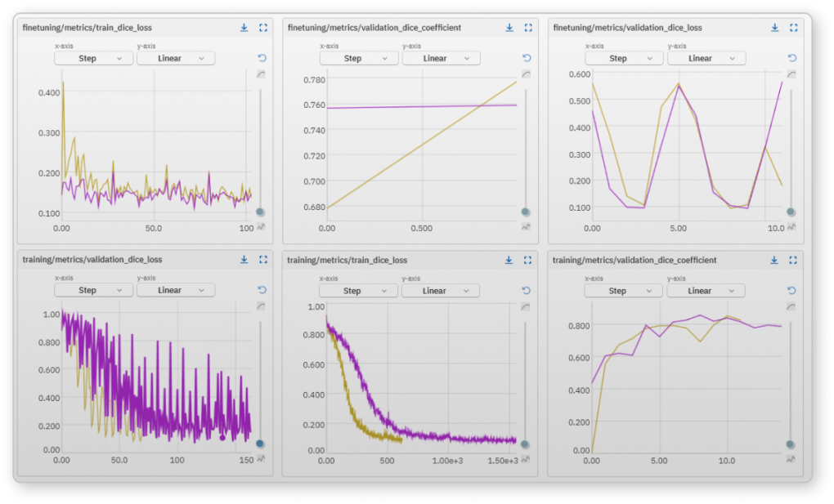The image size is (834, 504).
Task: Click the title "finetuning/metrics/validation_dice_loss"
Action: (628, 28)
